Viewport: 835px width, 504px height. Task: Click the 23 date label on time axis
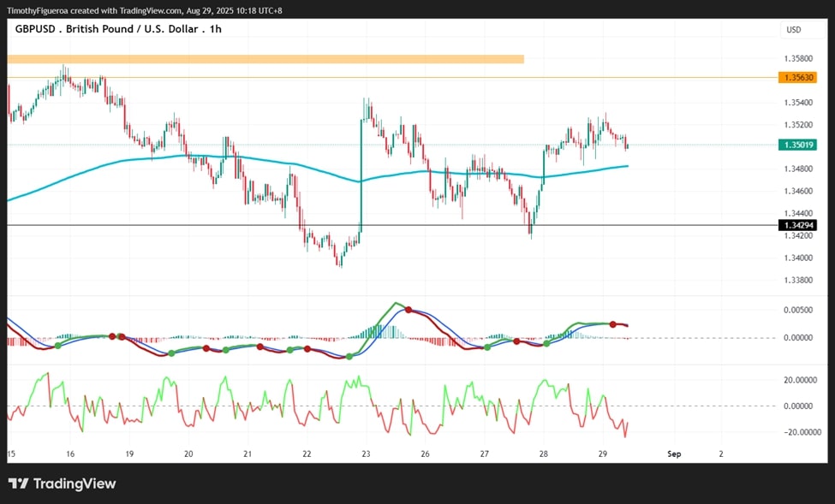point(366,454)
